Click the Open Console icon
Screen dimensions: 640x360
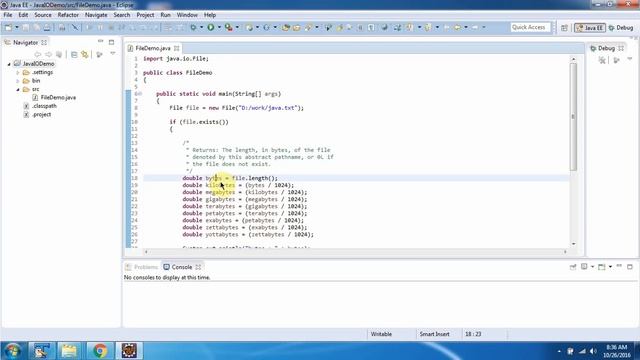(601, 267)
